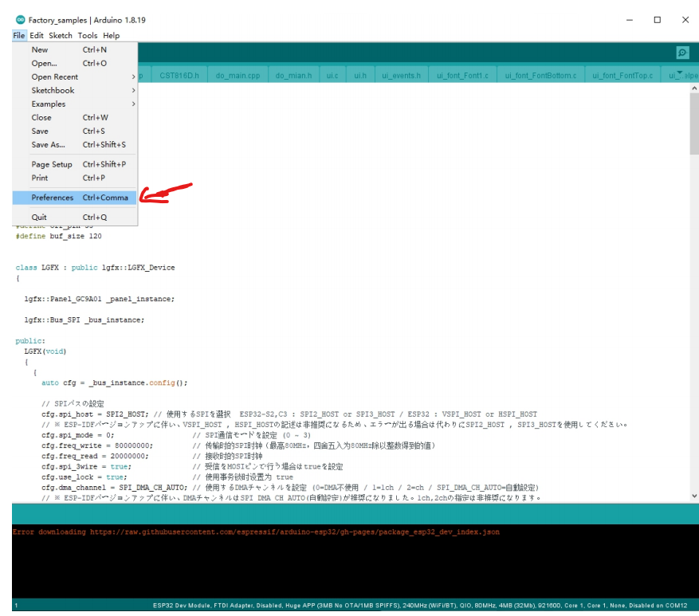Image resolution: width=699 pixels, height=616 pixels.
Task: Click the 'public:' code line
Action: pyautogui.click(x=30, y=341)
